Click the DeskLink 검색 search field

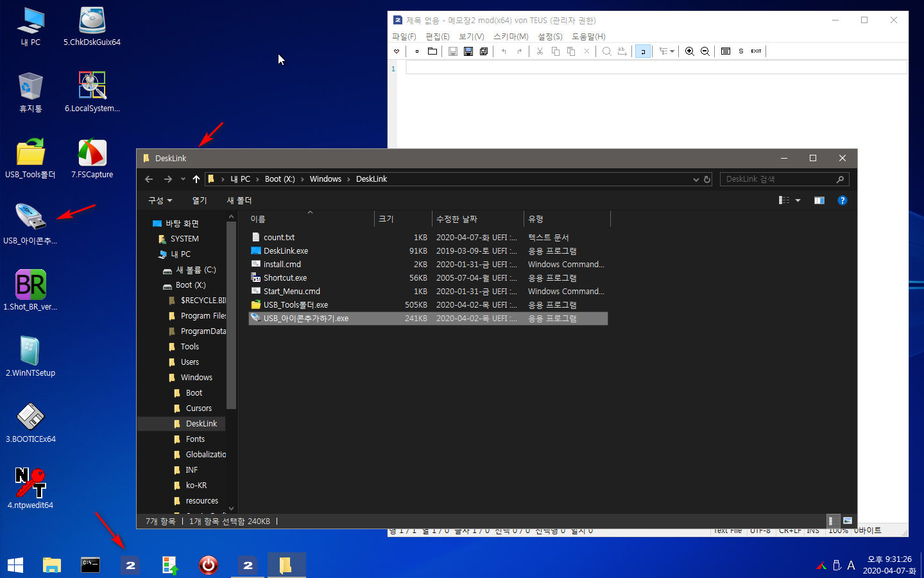tap(784, 179)
